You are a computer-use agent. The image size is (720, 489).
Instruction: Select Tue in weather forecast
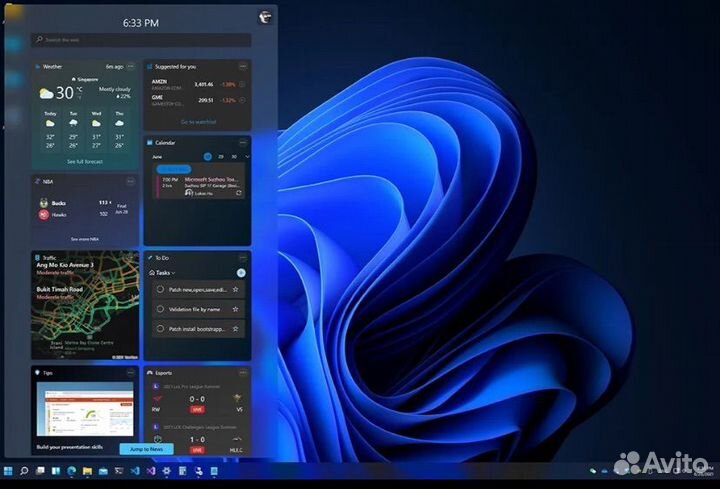click(73, 130)
